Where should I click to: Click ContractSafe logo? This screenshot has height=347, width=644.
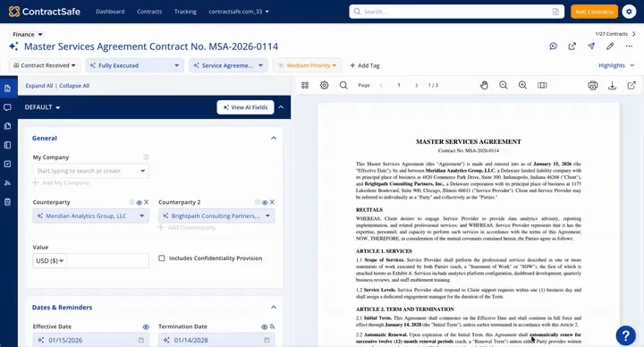click(x=45, y=12)
